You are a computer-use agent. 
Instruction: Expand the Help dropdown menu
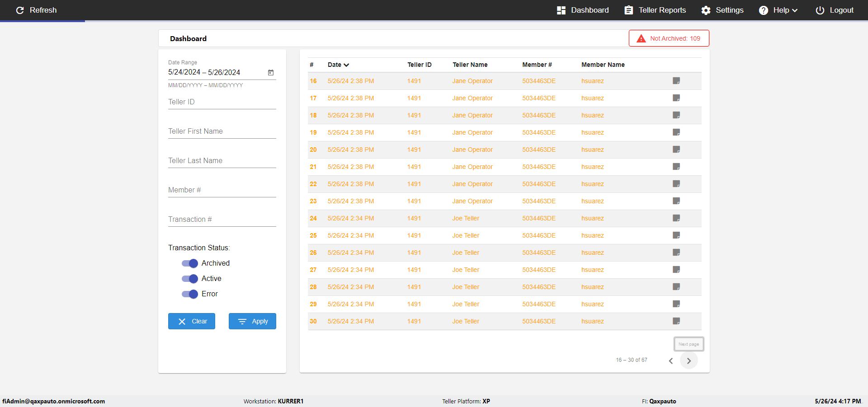pos(778,10)
